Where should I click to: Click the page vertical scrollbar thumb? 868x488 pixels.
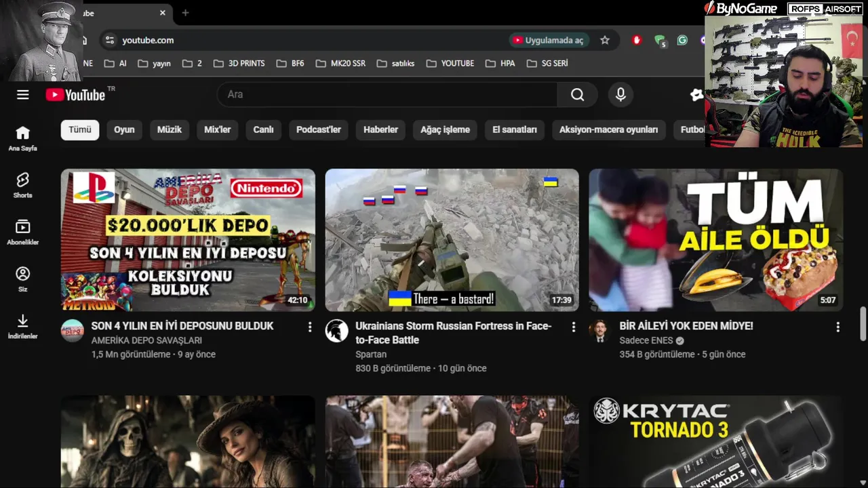point(863,324)
